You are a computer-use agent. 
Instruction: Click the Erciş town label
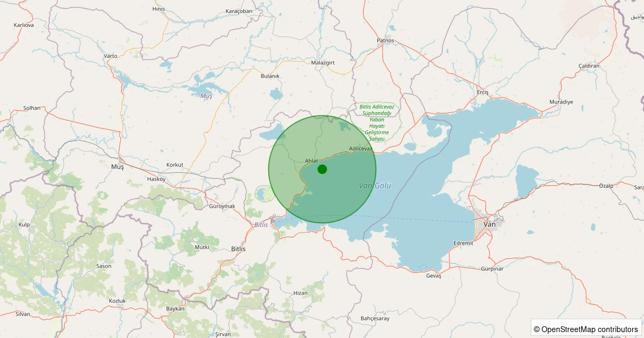[x=483, y=92]
